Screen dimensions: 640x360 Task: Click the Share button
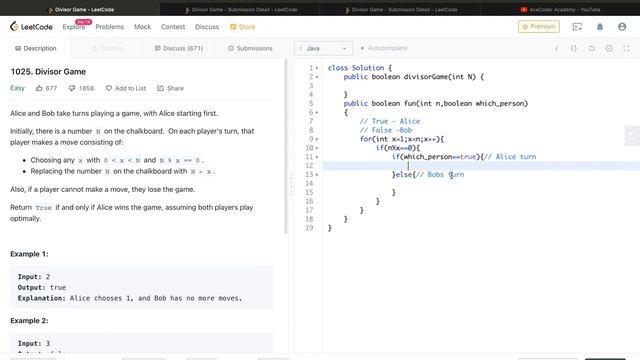(x=170, y=88)
